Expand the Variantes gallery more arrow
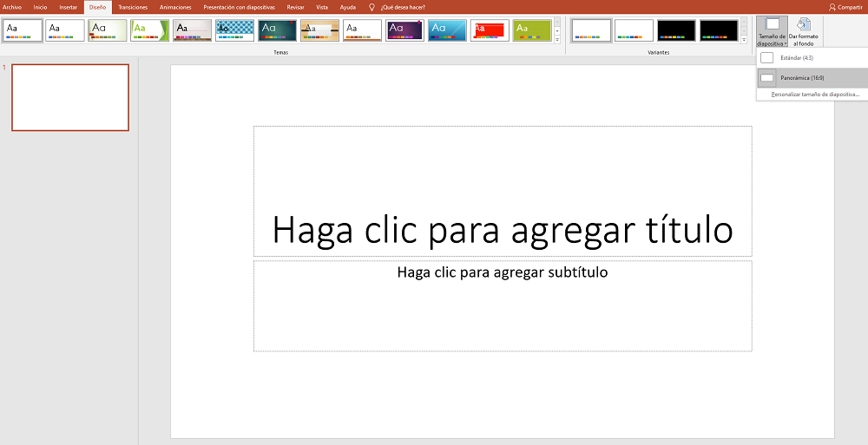This screenshot has height=445, width=868. pyautogui.click(x=744, y=40)
